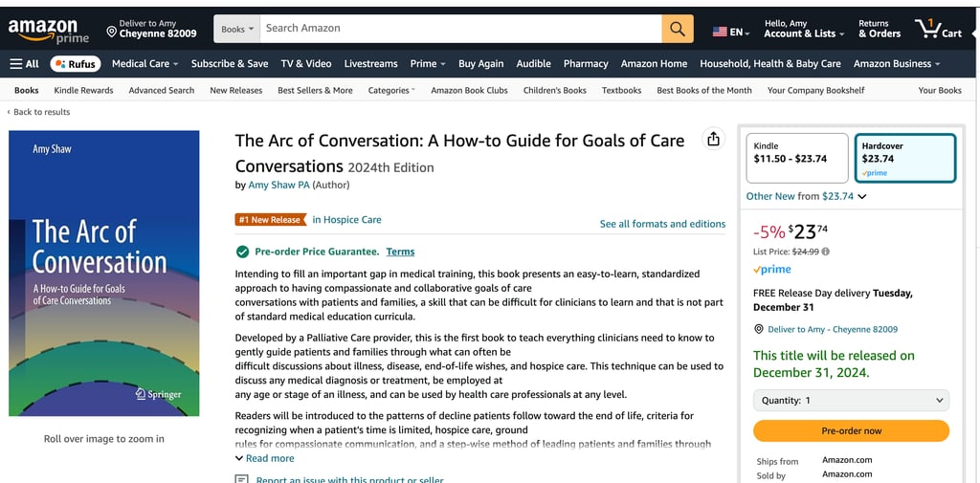Click the prime logo under price
Screen dimensions: 980x483
tap(772, 270)
